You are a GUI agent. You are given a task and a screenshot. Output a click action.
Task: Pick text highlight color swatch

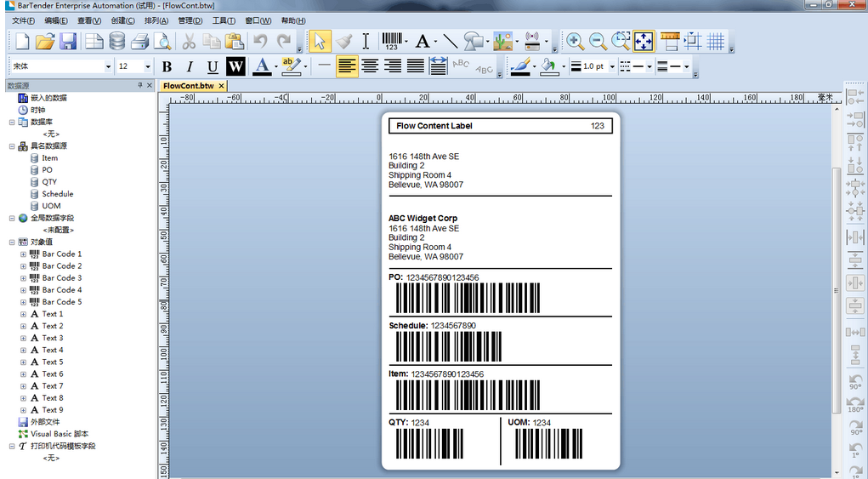[291, 66]
